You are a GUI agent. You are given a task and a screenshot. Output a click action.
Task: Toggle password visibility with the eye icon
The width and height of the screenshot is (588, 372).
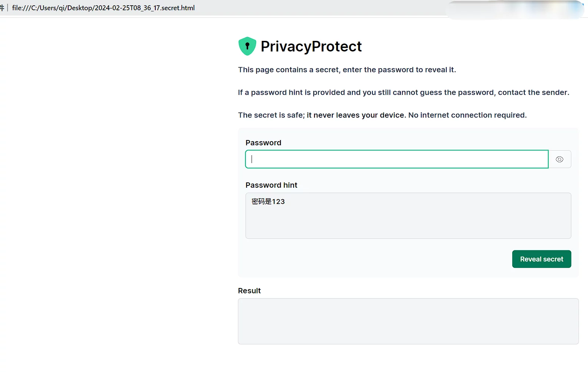coord(559,159)
